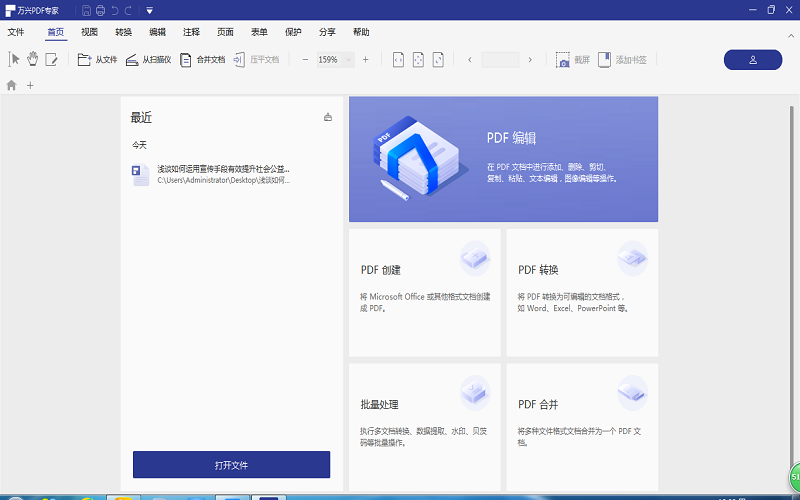Select the arrow selection tool

[x=14, y=60]
